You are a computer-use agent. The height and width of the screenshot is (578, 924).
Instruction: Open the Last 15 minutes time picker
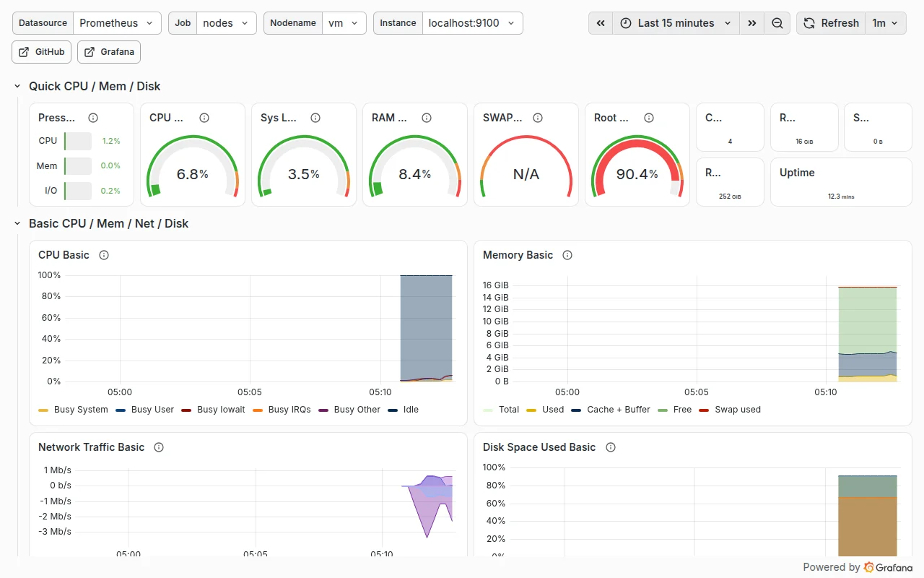pyautogui.click(x=676, y=23)
